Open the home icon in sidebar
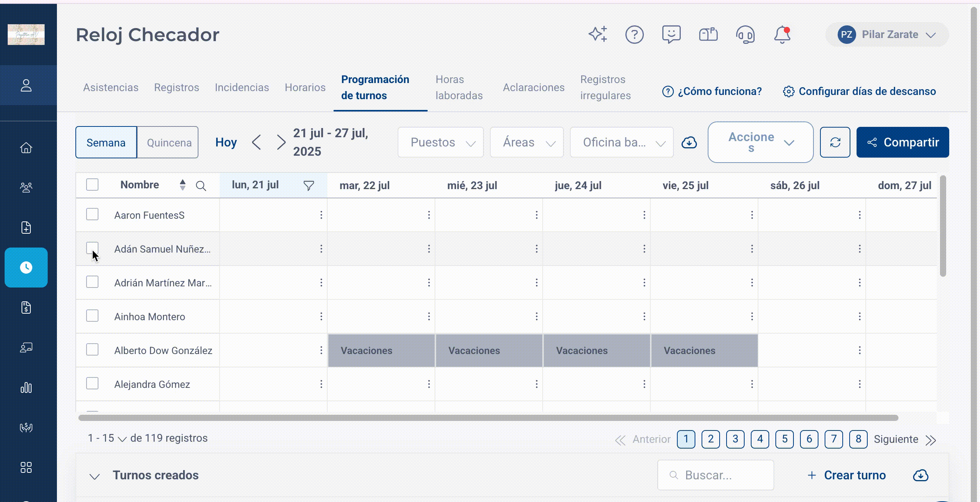 point(26,148)
